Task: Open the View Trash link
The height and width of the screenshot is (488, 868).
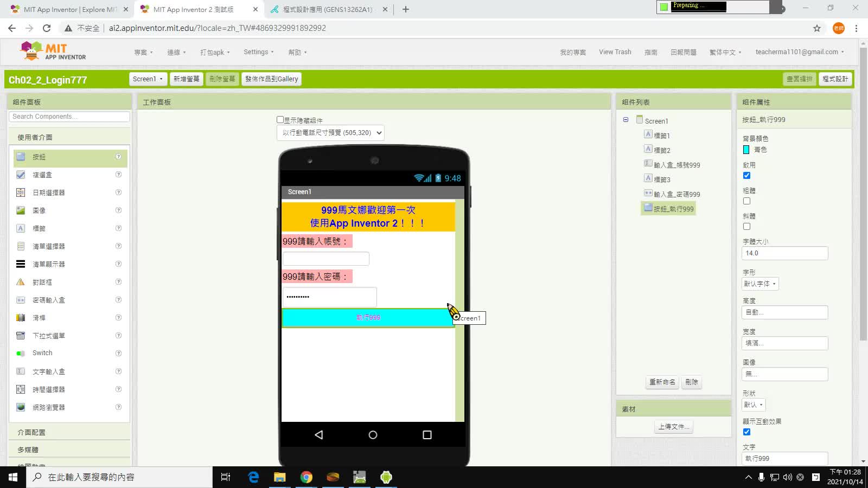Action: [615, 52]
